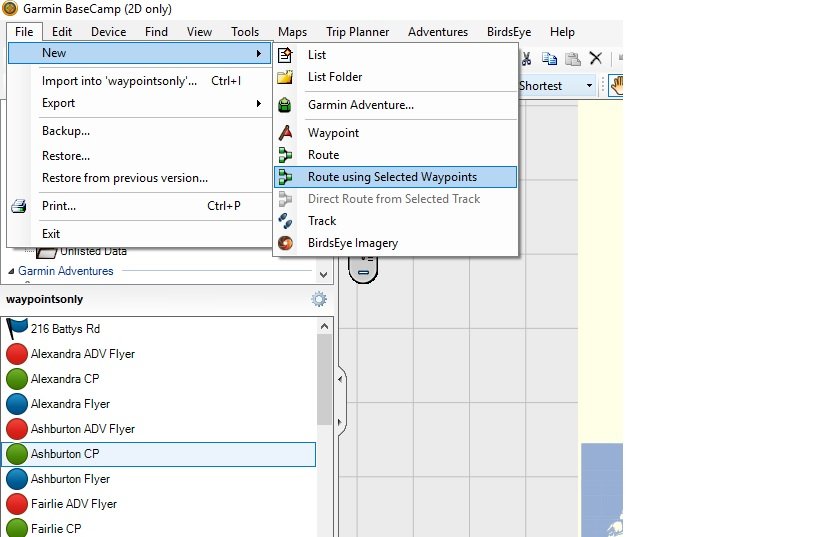
Task: Click the Route icon beside the Route entry
Action: click(285, 155)
